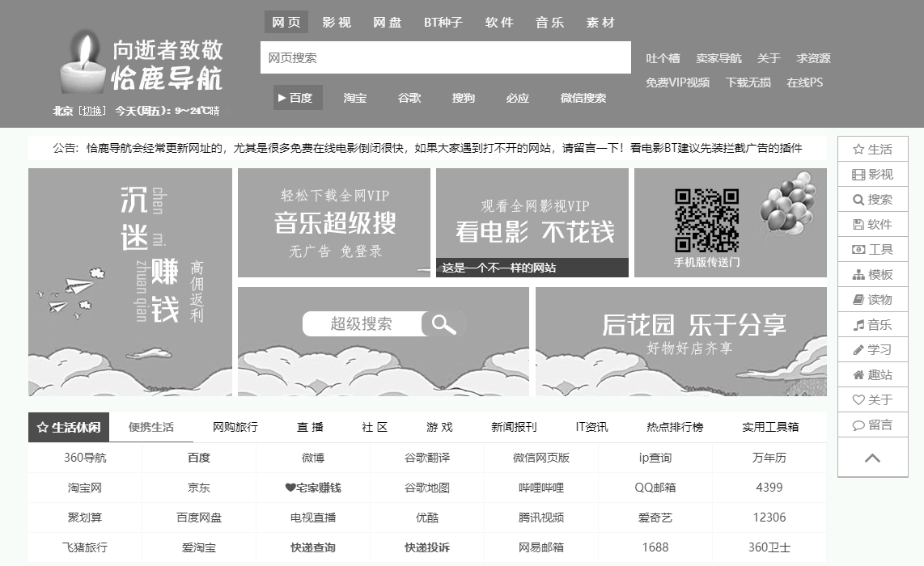
Task: Open the 影视 film icon in sidebar
Action: (x=858, y=175)
